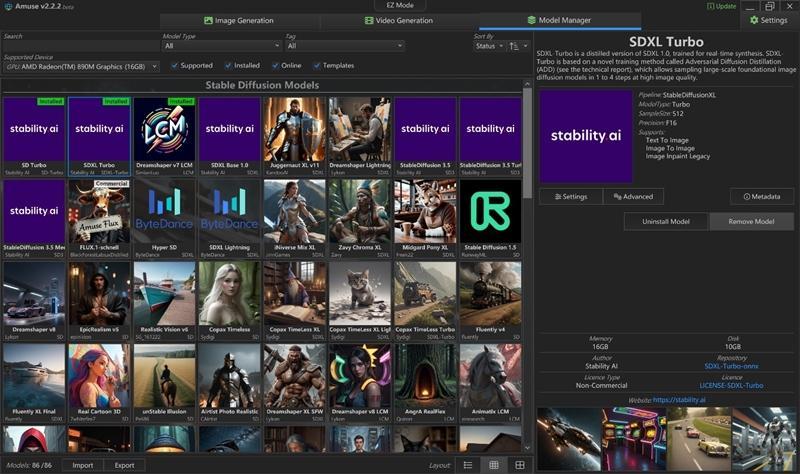
Task: Open the Tag filter dropdown
Action: point(344,46)
